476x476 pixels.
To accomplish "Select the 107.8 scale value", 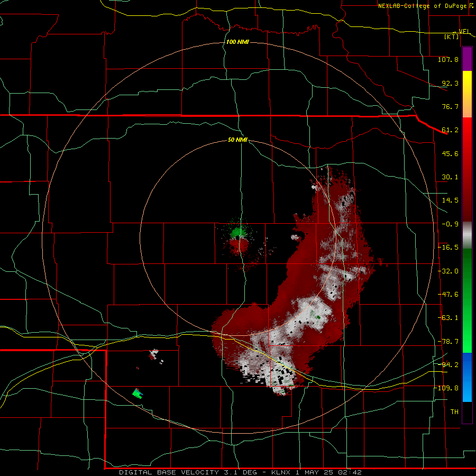I will (x=448, y=59).
